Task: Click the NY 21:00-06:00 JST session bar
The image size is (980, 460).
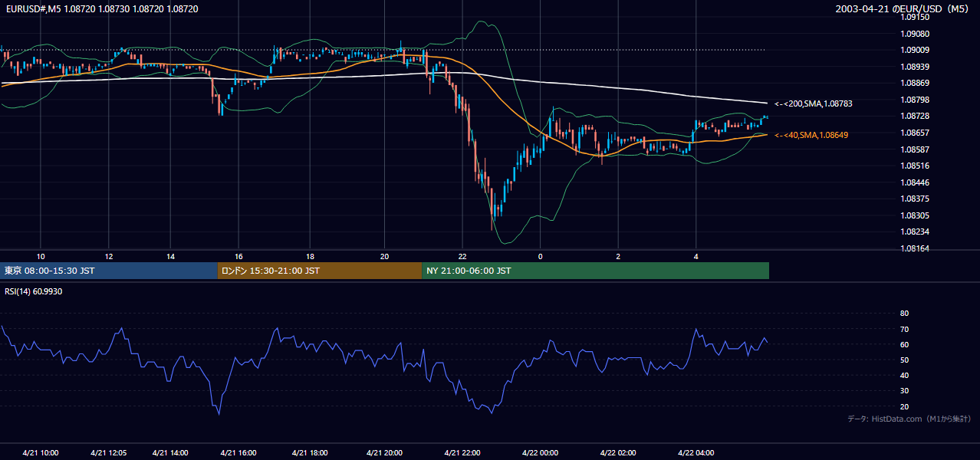Action: (x=595, y=271)
